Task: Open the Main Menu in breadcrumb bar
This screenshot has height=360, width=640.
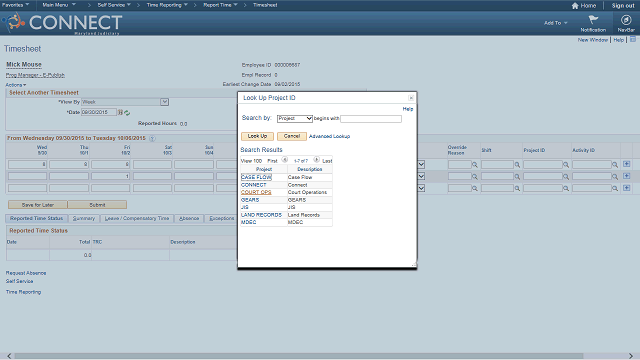Action: point(59,5)
